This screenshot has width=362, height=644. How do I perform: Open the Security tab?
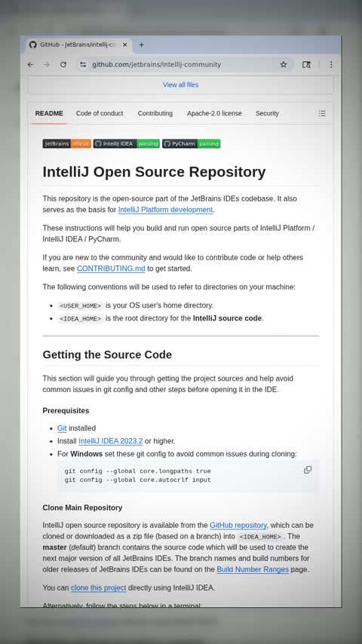click(267, 113)
